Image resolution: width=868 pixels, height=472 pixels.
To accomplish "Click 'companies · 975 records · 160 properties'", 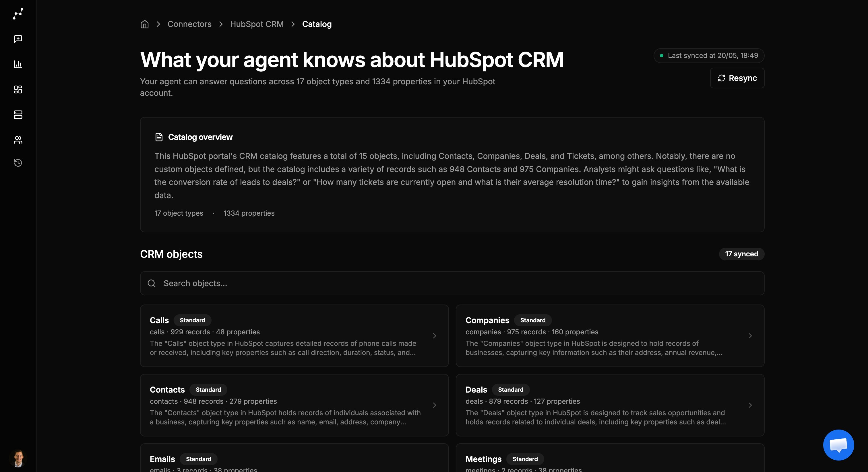I will coord(532,332).
